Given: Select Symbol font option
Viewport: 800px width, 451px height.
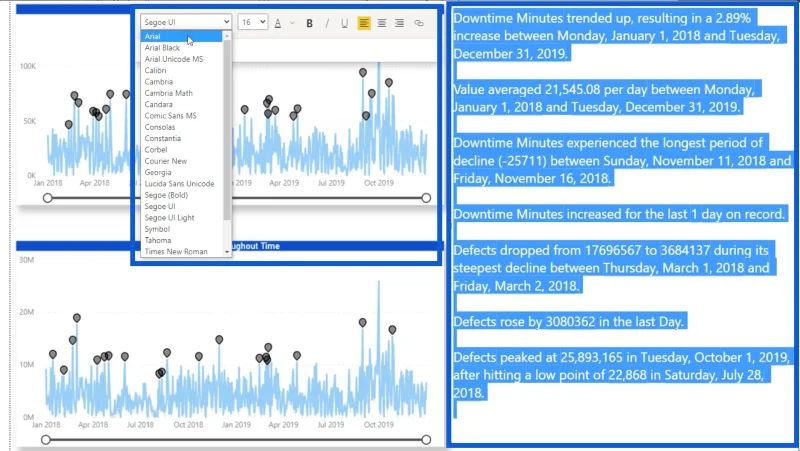Looking at the screenshot, I should tap(181, 229).
